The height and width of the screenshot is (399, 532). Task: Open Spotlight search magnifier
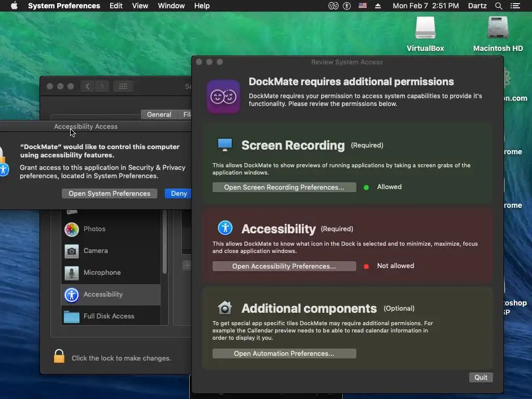tap(498, 6)
